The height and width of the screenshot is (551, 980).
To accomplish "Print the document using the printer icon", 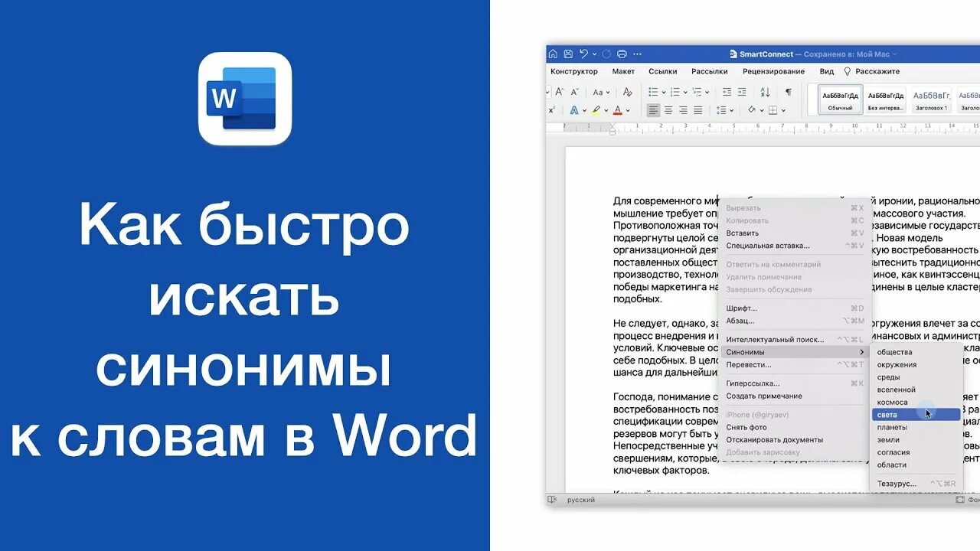I will point(622,54).
